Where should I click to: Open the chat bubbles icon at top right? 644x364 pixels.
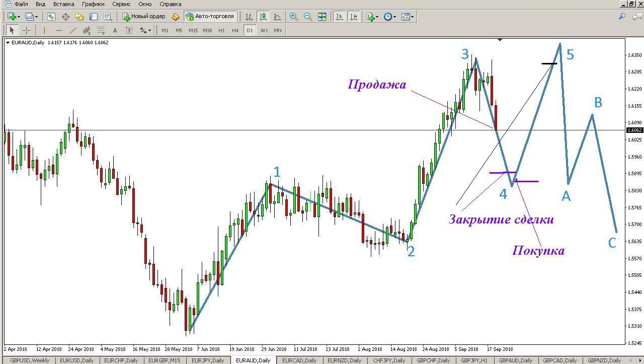(637, 17)
